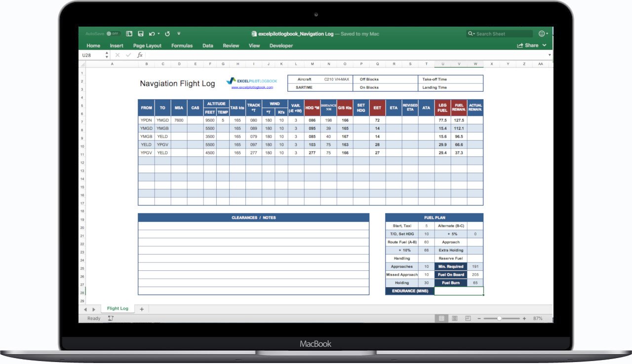The width and height of the screenshot is (632, 364).
Task: Go to the next sheet tab arrow
Action: 94,309
